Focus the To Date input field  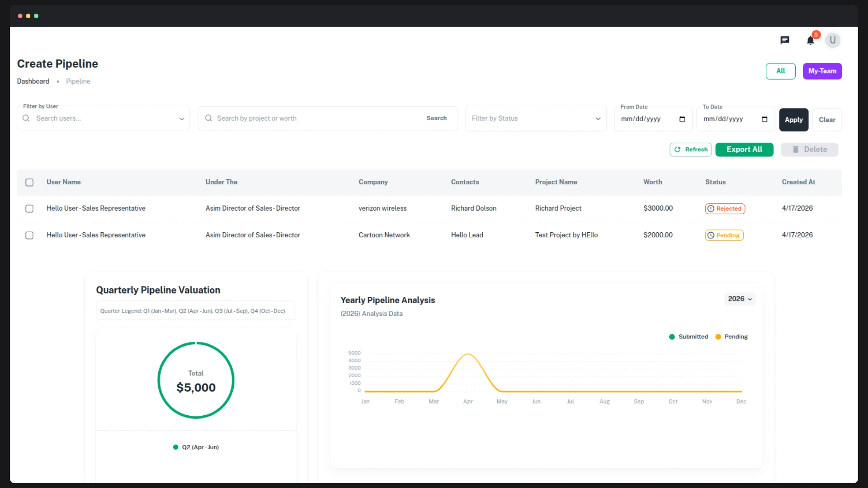click(x=735, y=119)
